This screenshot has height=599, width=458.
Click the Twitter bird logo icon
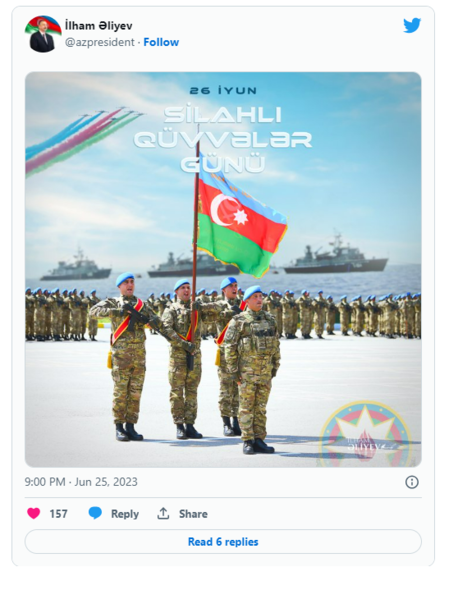pyautogui.click(x=412, y=26)
